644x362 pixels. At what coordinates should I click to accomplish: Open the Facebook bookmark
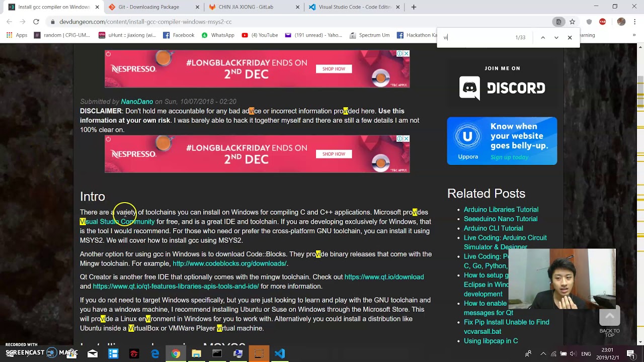click(179, 35)
